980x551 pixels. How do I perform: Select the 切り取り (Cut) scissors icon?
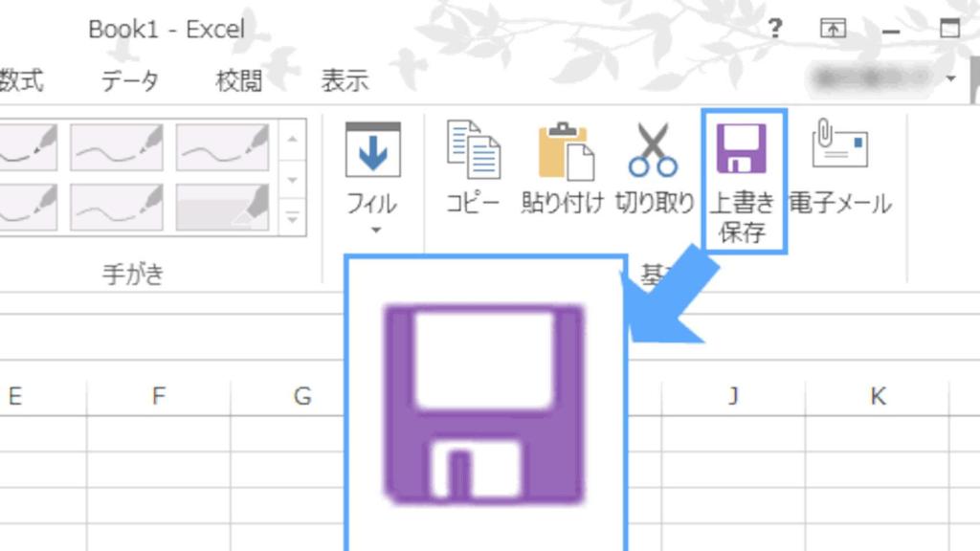point(655,148)
